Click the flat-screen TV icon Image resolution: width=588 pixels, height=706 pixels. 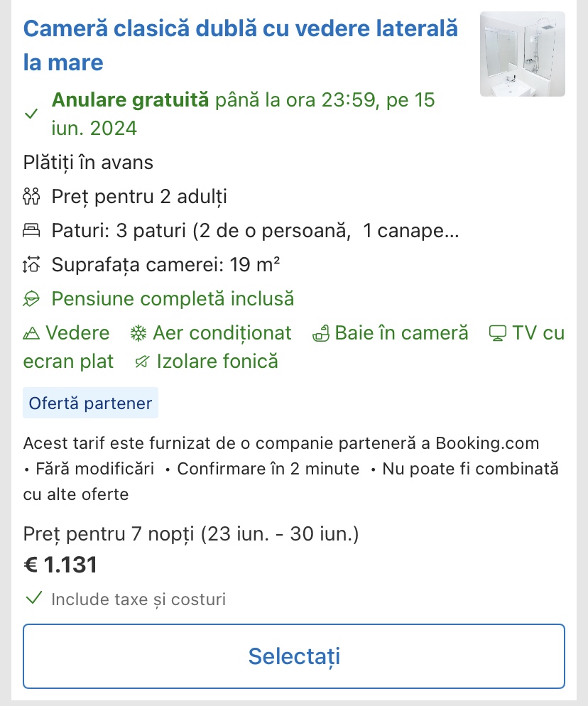point(497,333)
